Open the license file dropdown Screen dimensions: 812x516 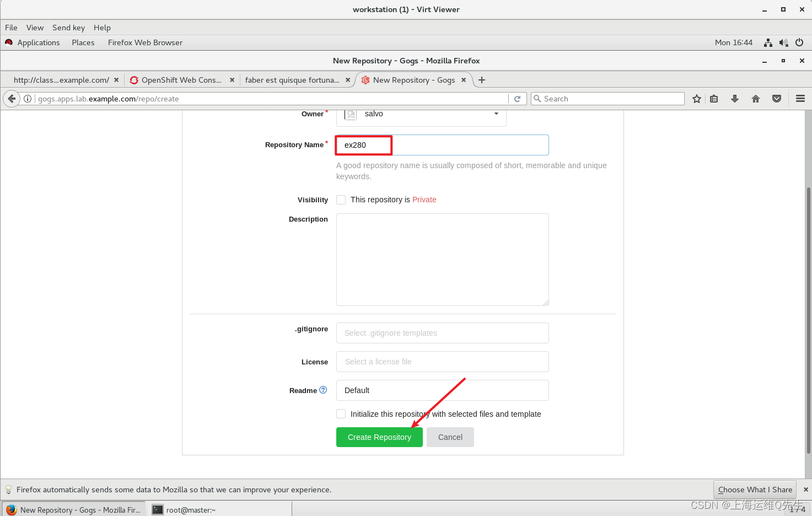click(443, 362)
